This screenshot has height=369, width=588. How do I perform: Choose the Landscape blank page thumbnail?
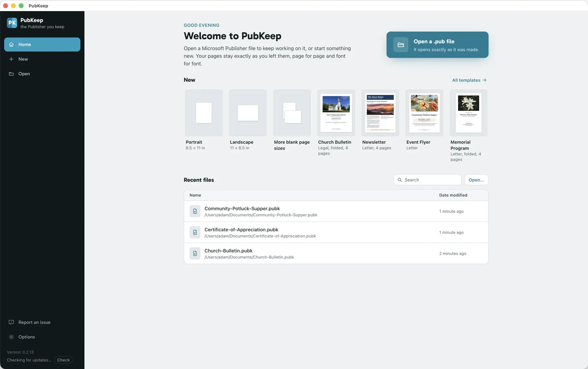tap(248, 113)
